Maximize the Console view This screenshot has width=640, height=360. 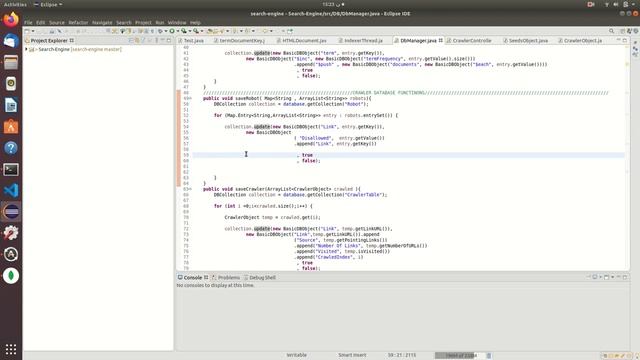pyautogui.click(x=625, y=277)
